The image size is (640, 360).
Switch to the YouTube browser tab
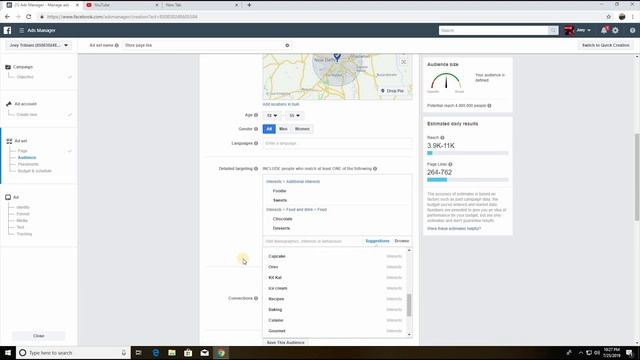point(121,5)
